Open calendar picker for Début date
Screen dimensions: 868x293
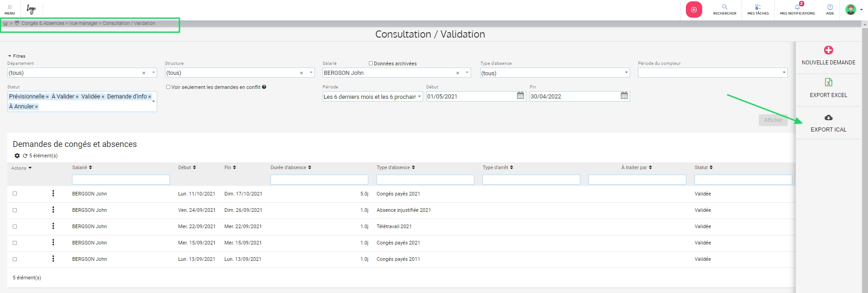[521, 96]
